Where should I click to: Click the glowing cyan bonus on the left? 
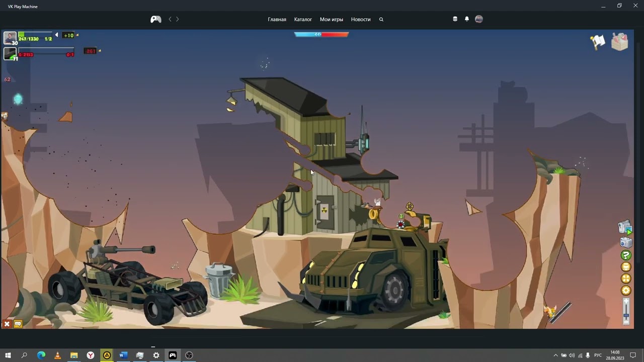pos(18,99)
